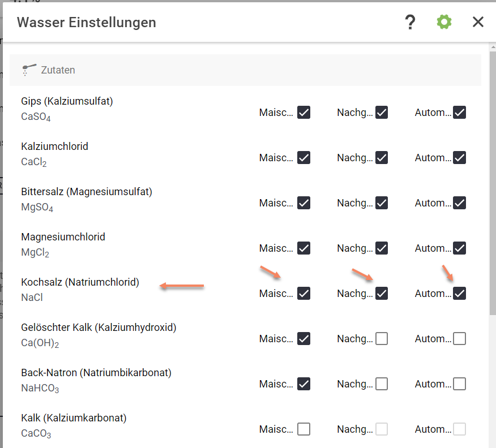Enable Automatik for Gelöschter Kalk
The image size is (496, 448).
459,339
